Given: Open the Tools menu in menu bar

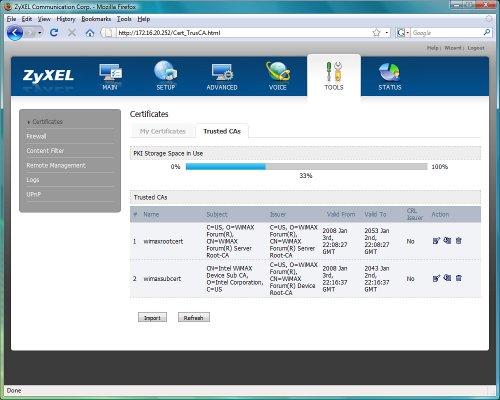Looking at the screenshot, I should click(124, 19).
